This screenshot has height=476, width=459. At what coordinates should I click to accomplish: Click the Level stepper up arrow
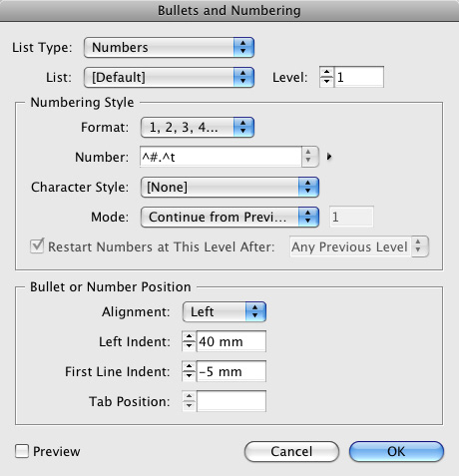(x=326, y=73)
